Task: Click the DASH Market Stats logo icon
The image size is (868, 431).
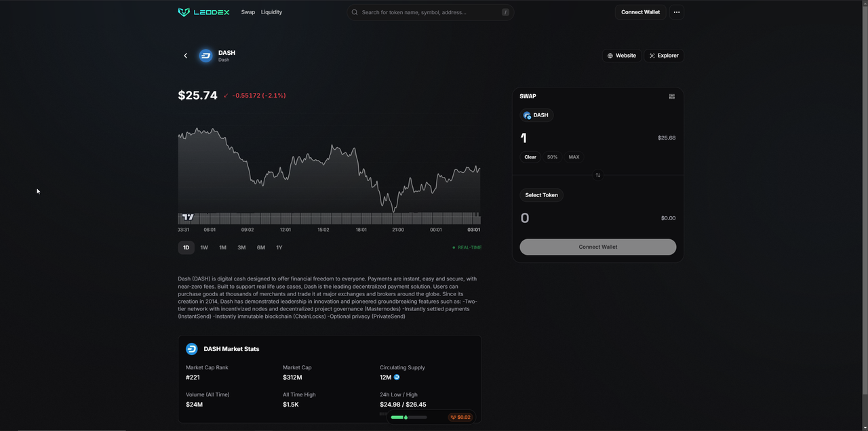Action: pyautogui.click(x=192, y=349)
